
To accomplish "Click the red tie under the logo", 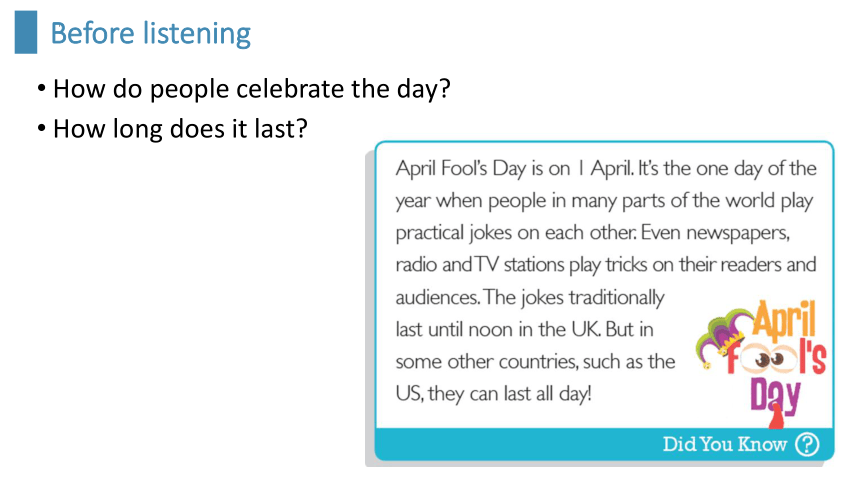I will (x=777, y=417).
